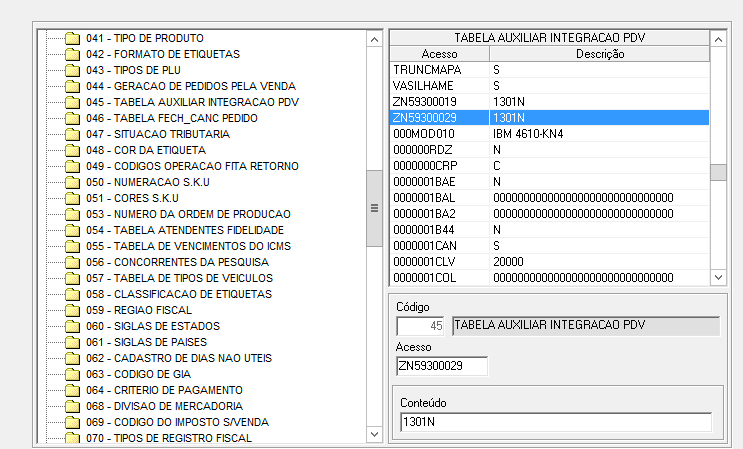Click the IBM 4610-KN4 description cell
The image size is (743, 449).
(599, 134)
